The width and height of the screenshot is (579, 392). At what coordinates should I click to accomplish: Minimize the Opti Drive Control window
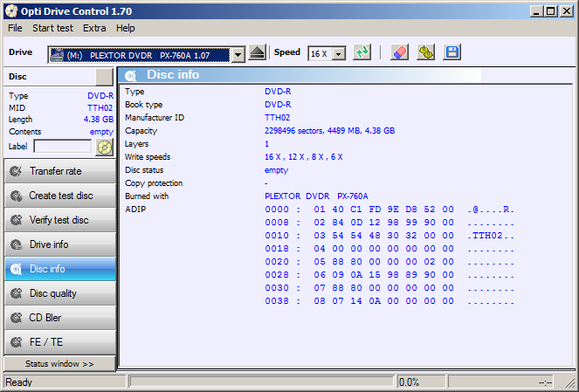tap(536, 11)
